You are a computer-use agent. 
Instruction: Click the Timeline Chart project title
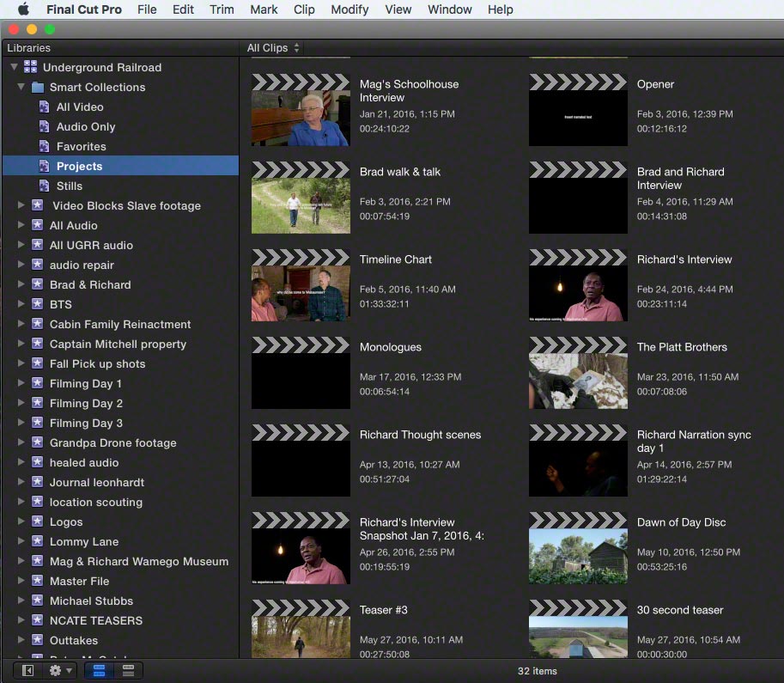tap(396, 259)
